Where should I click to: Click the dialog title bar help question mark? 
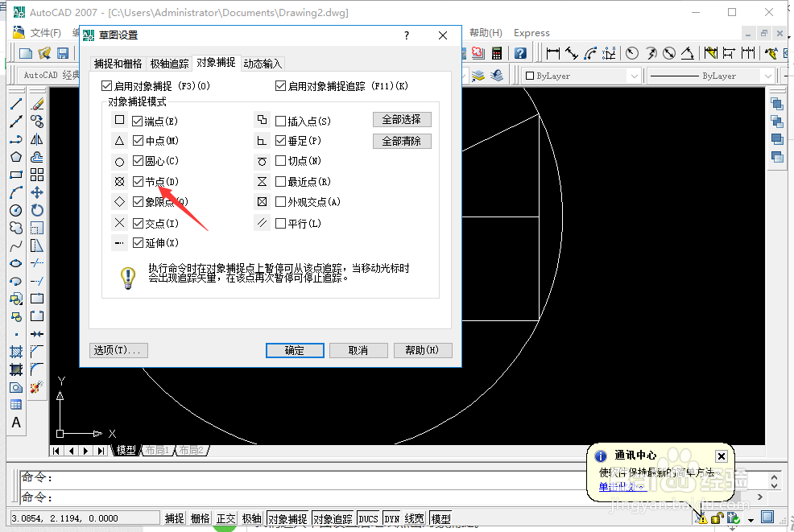click(x=407, y=35)
